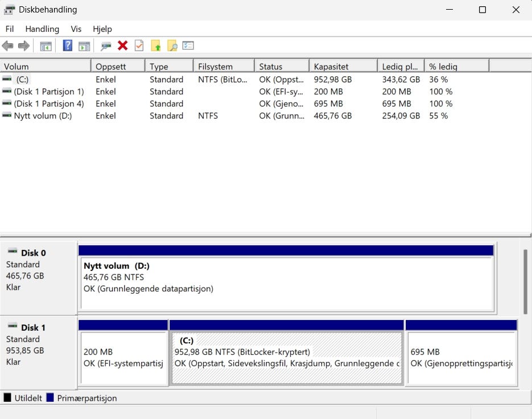The width and height of the screenshot is (532, 419).
Task: Select the Nytt volum (D:) row in list
Action: click(43, 116)
